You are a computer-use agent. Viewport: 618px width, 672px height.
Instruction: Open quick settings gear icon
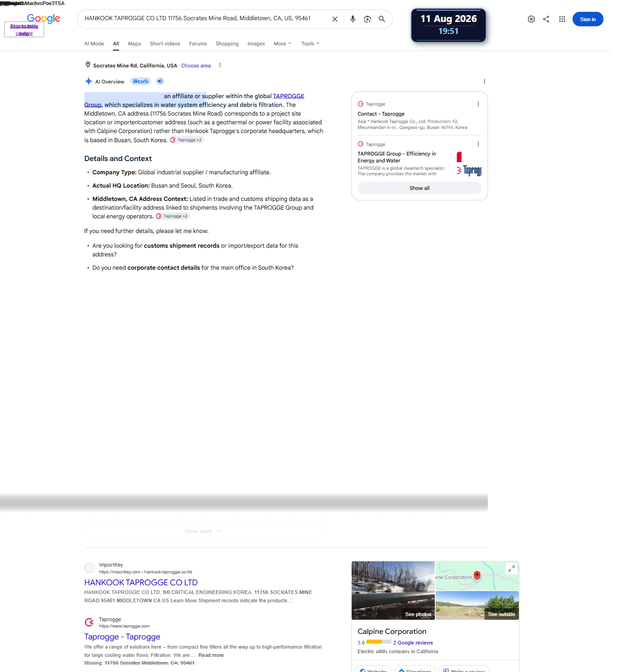click(531, 19)
